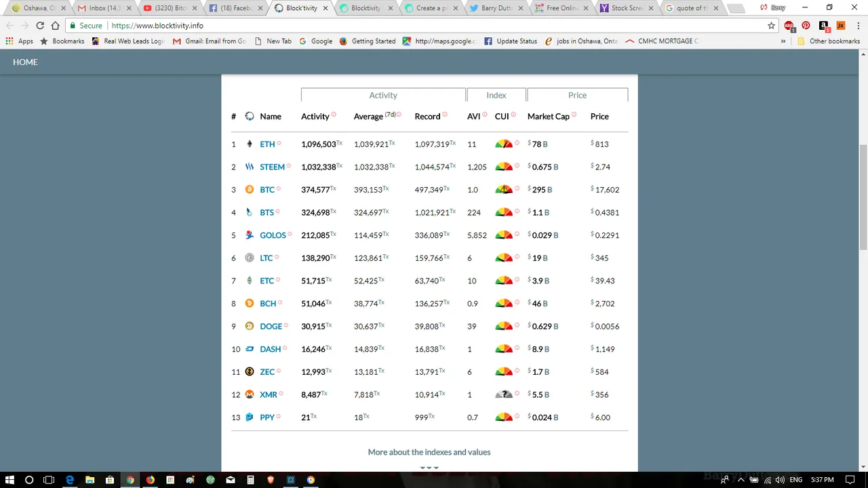The width and height of the screenshot is (868, 488).
Task: Open the Action Center notification icon
Action: coord(850,480)
